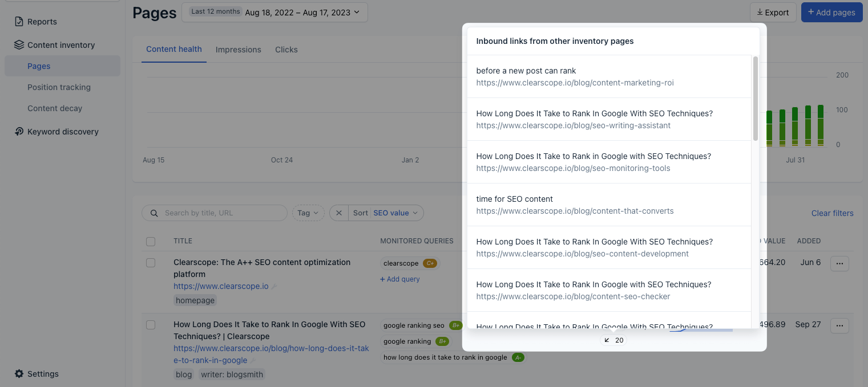Open the three-dot menu for the Clearscope homepage row
Viewport: 868px width, 387px height.
[839, 263]
